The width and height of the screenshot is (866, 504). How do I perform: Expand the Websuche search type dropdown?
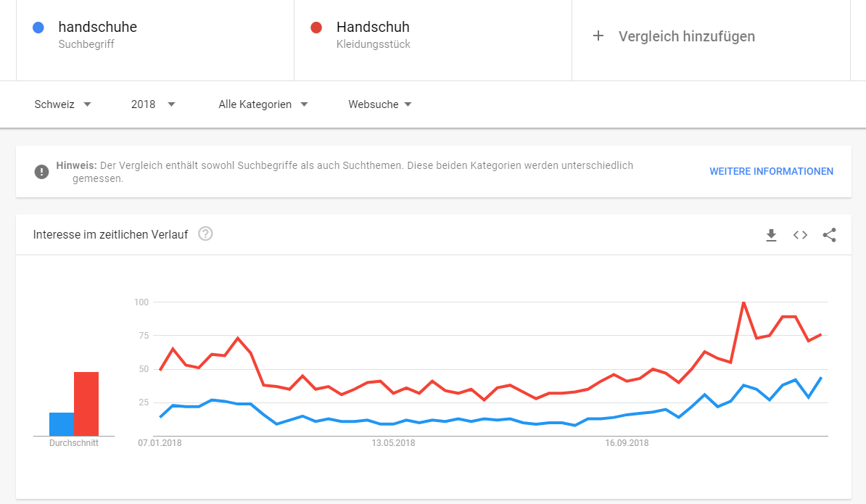click(x=380, y=104)
